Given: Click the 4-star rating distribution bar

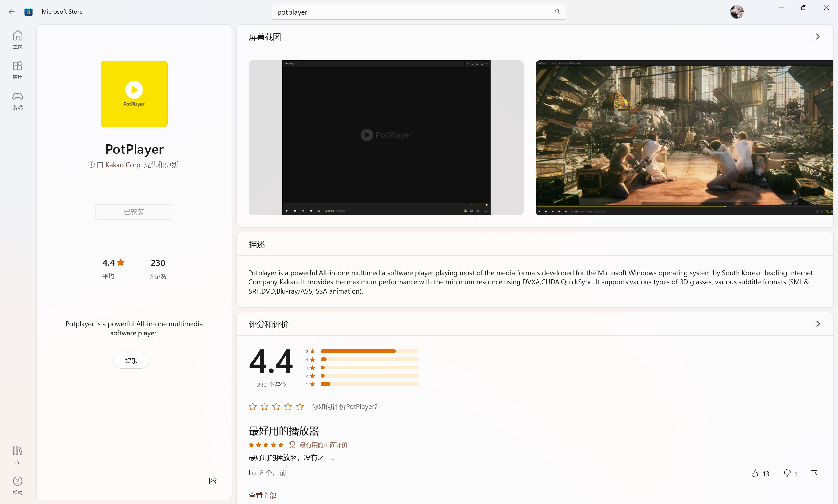Looking at the screenshot, I should [370, 359].
